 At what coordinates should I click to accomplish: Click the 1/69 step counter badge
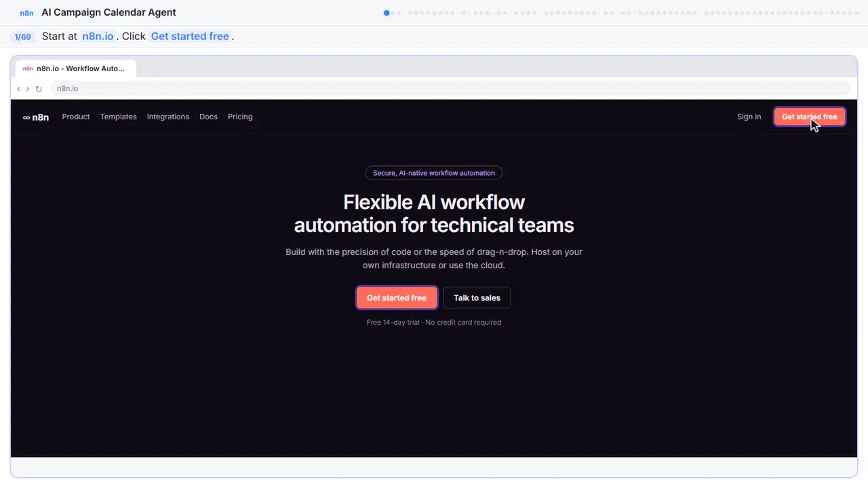(22, 37)
